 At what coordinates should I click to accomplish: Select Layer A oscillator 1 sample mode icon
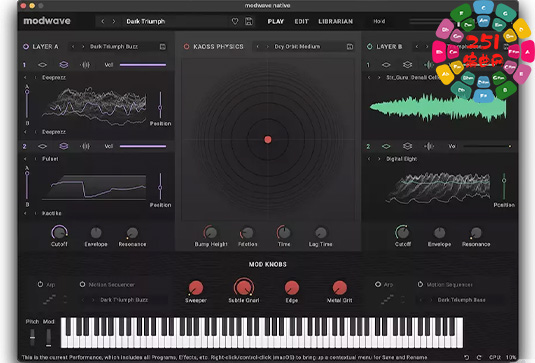(x=85, y=65)
